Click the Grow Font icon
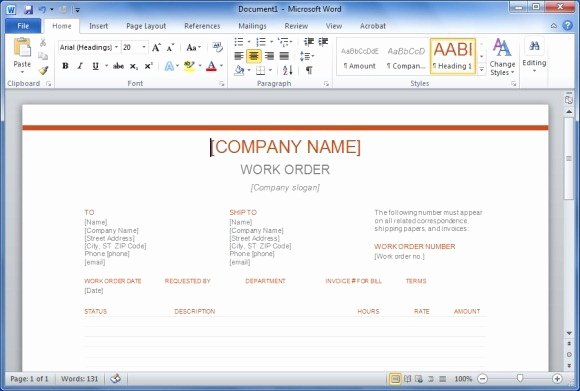 point(156,47)
